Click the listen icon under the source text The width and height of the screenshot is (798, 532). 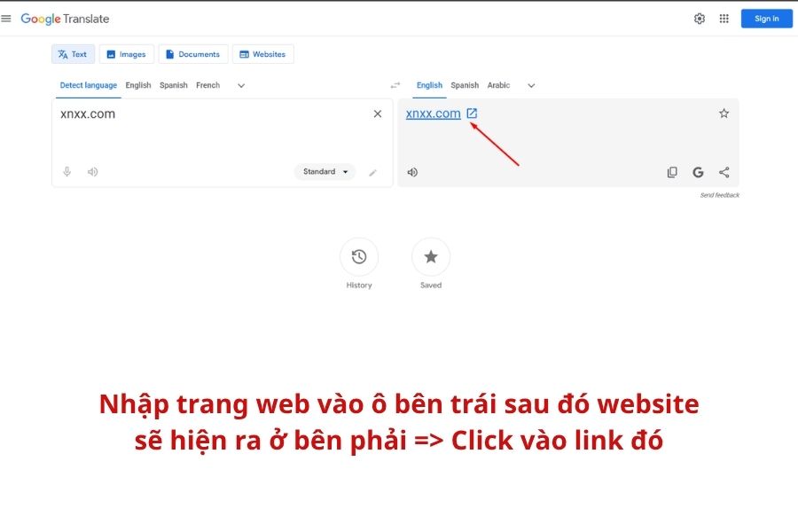pyautogui.click(x=92, y=171)
